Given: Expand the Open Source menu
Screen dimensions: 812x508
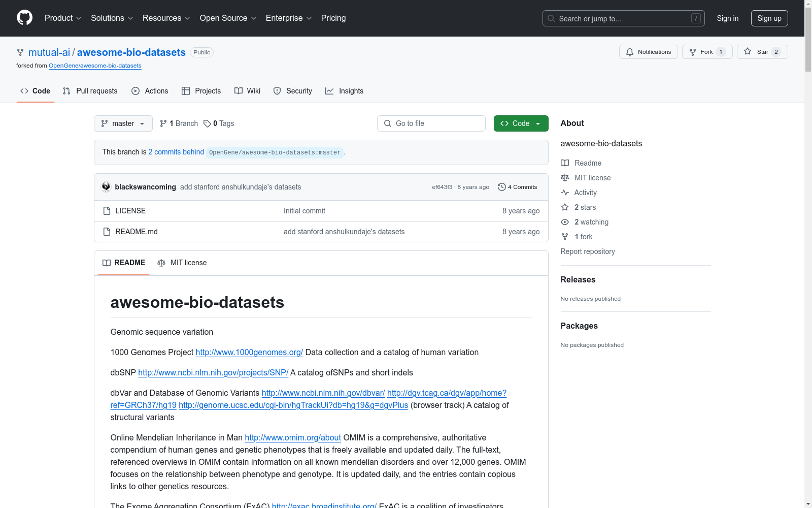Looking at the screenshot, I should pyautogui.click(x=228, y=18).
